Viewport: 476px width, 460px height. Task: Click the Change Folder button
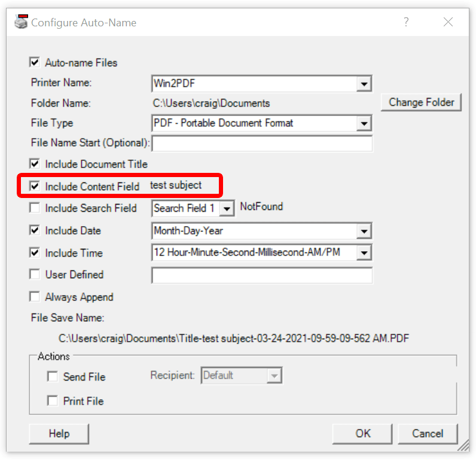point(421,102)
